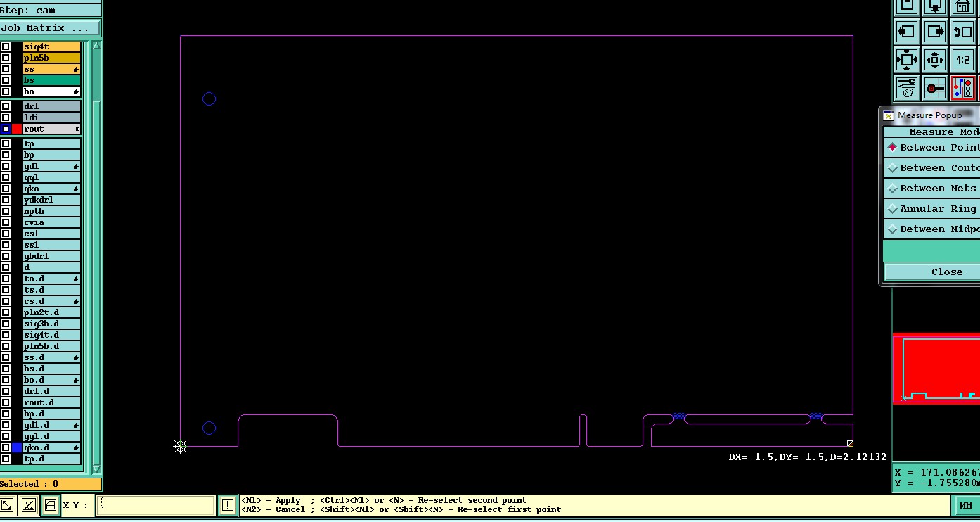
Task: Select Between Contours measure mode
Action: click(x=932, y=167)
